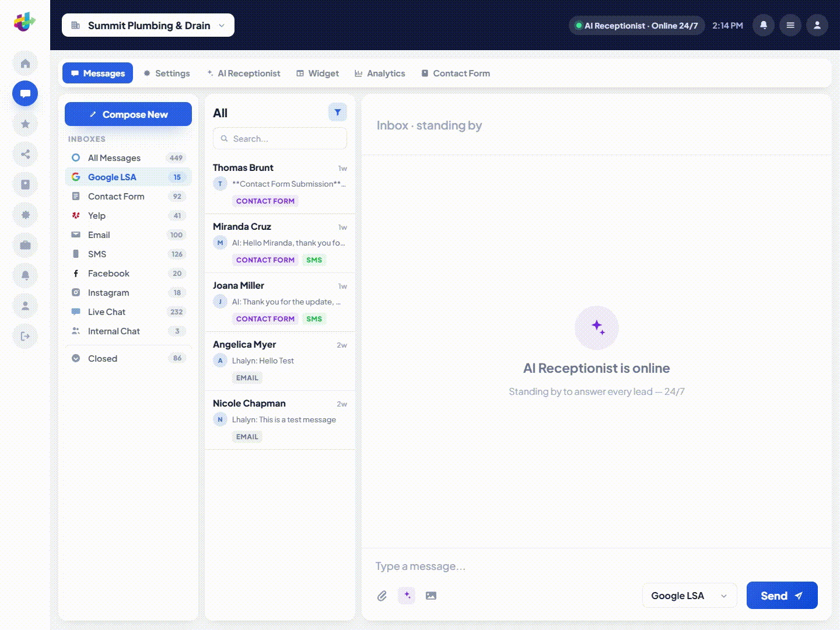840x630 pixels.
Task: Open the hamburger menu in top bar
Action: [790, 25]
